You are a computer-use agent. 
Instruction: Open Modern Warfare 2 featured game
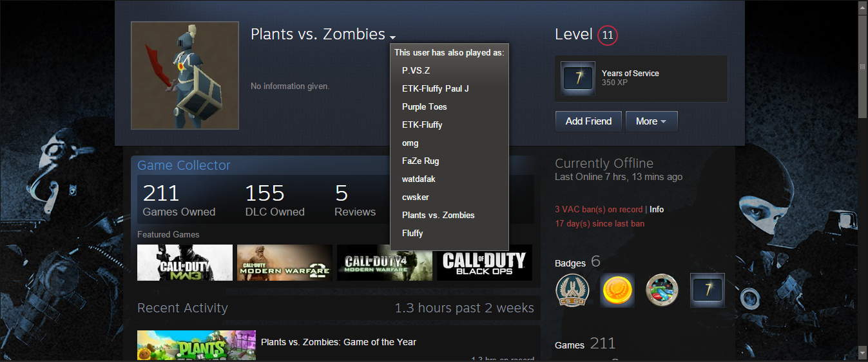tap(285, 262)
